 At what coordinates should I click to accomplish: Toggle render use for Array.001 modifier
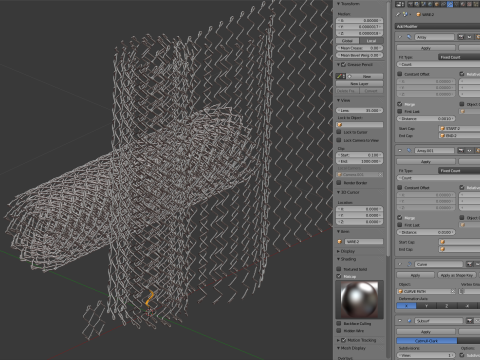point(461,151)
